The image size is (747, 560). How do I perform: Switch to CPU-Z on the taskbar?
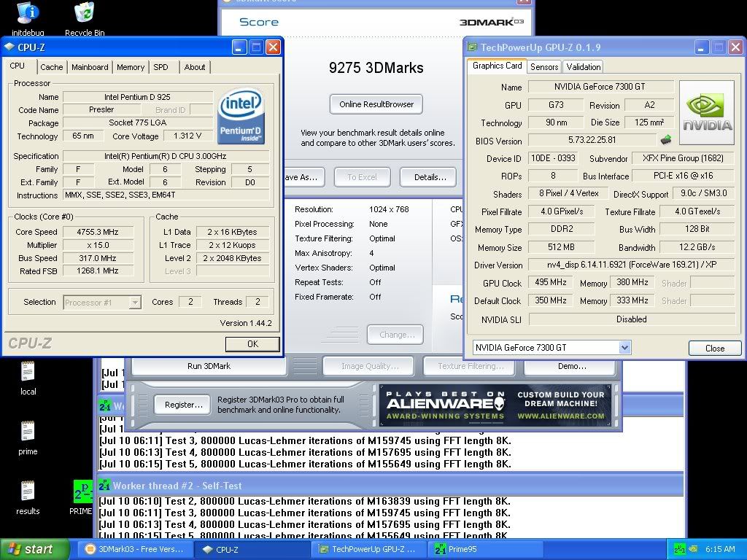tap(252, 549)
